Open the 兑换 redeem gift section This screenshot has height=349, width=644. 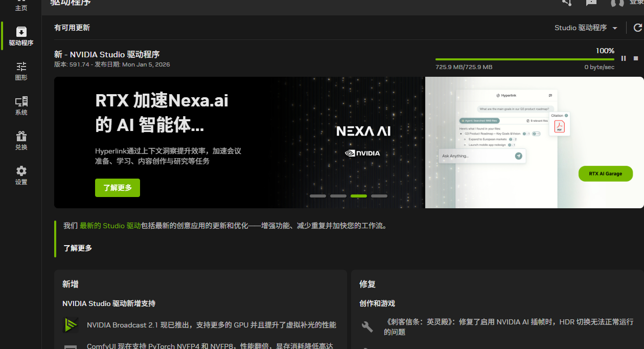click(21, 141)
